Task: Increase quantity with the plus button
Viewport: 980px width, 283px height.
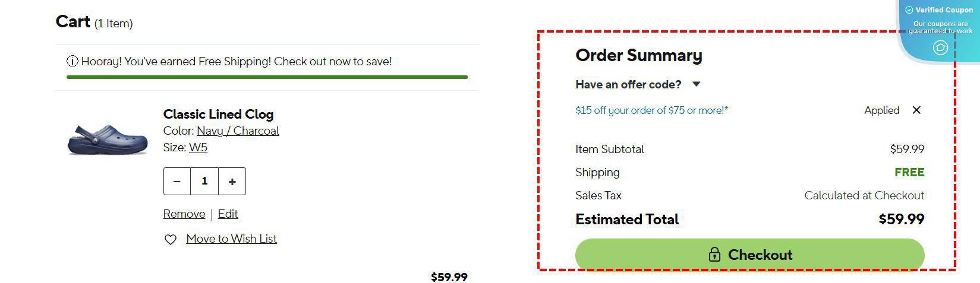Action: pyautogui.click(x=232, y=182)
